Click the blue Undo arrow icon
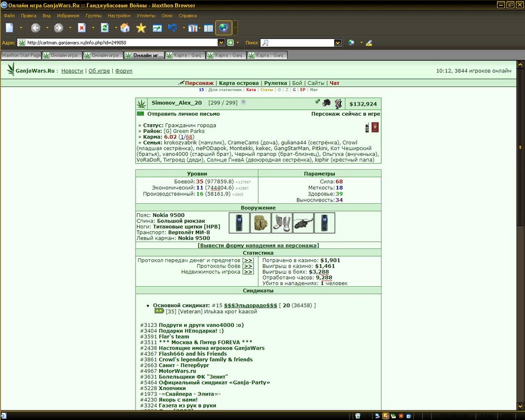Viewport: 525px width, 420px height. coord(173,28)
